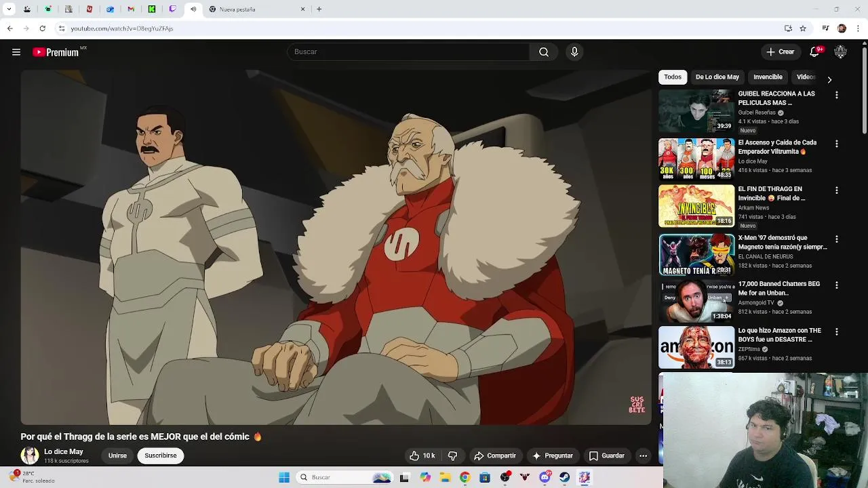
Task: Open Microsoft Store from taskbar
Action: click(x=485, y=477)
